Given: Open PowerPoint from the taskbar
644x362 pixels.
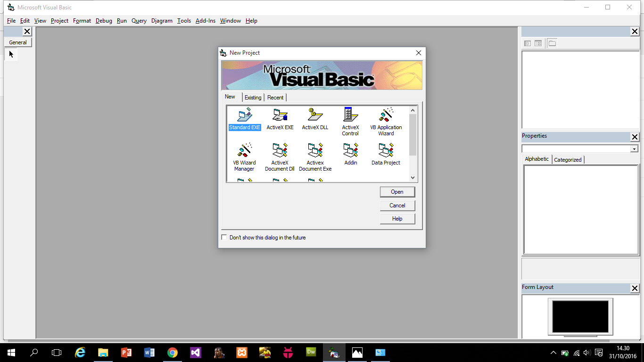Looking at the screenshot, I should pyautogui.click(x=126, y=352).
